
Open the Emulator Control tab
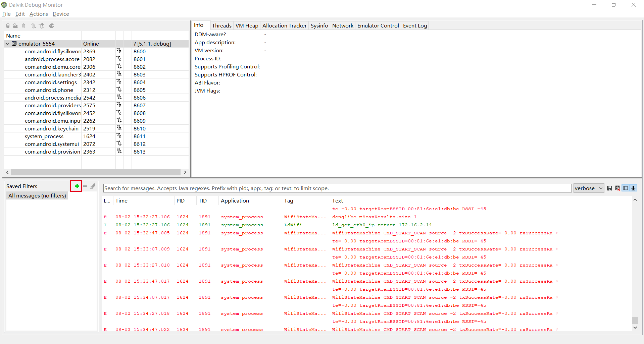(x=378, y=25)
